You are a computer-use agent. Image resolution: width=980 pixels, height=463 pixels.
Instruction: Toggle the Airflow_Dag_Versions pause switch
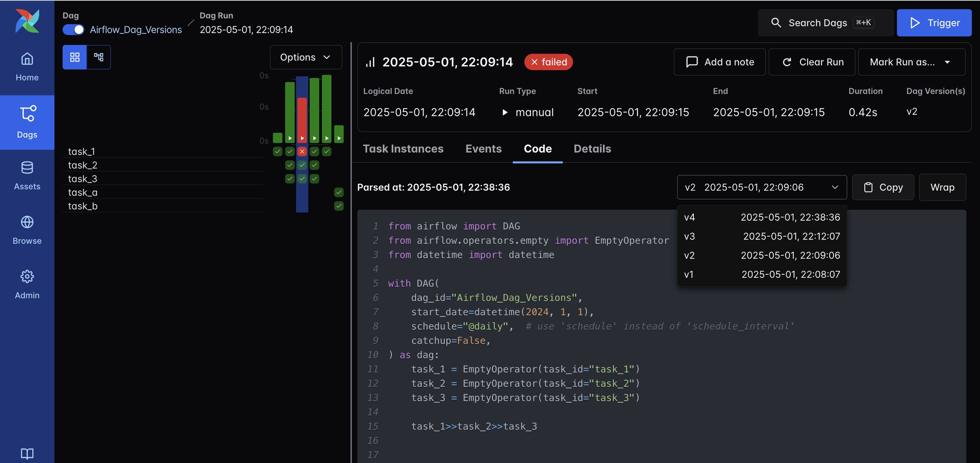(x=73, y=30)
